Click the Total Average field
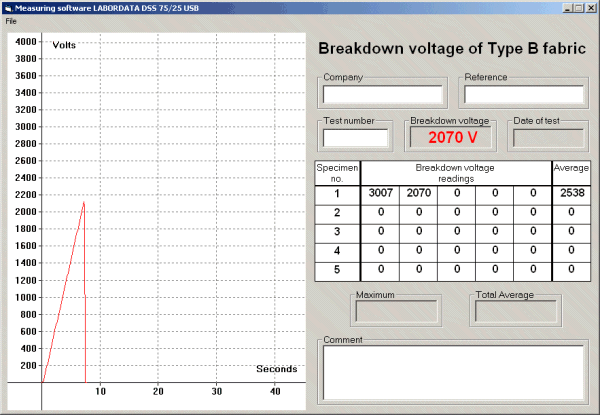 click(x=514, y=311)
